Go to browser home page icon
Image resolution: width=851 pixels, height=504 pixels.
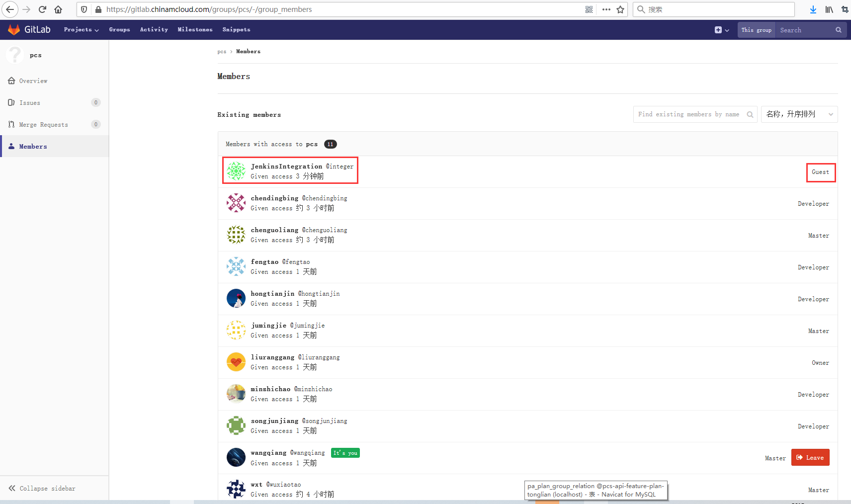(58, 9)
